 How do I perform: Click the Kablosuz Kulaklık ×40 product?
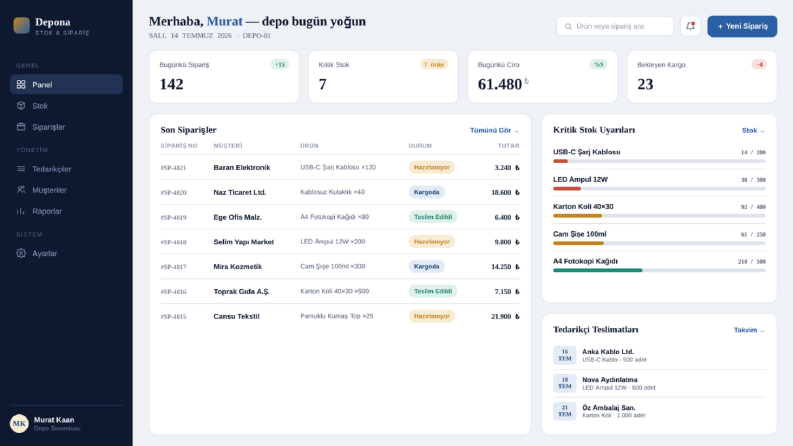pyautogui.click(x=332, y=192)
